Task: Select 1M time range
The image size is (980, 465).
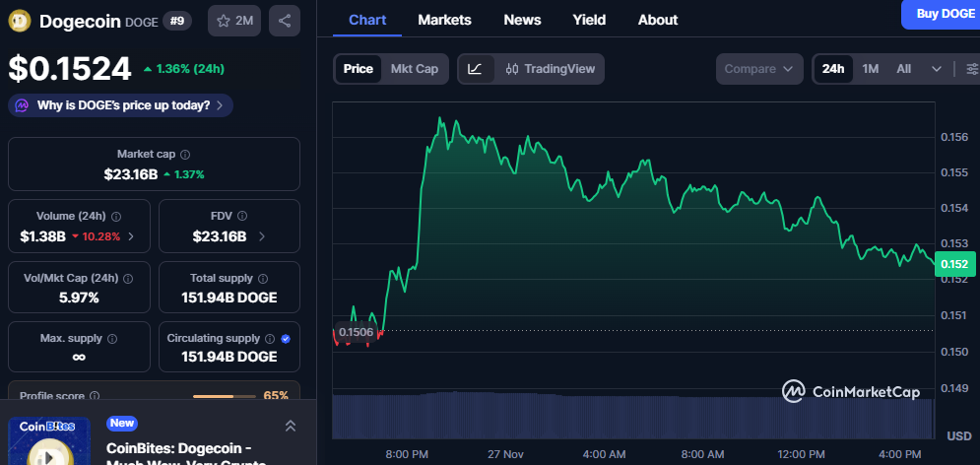Action: [x=870, y=69]
